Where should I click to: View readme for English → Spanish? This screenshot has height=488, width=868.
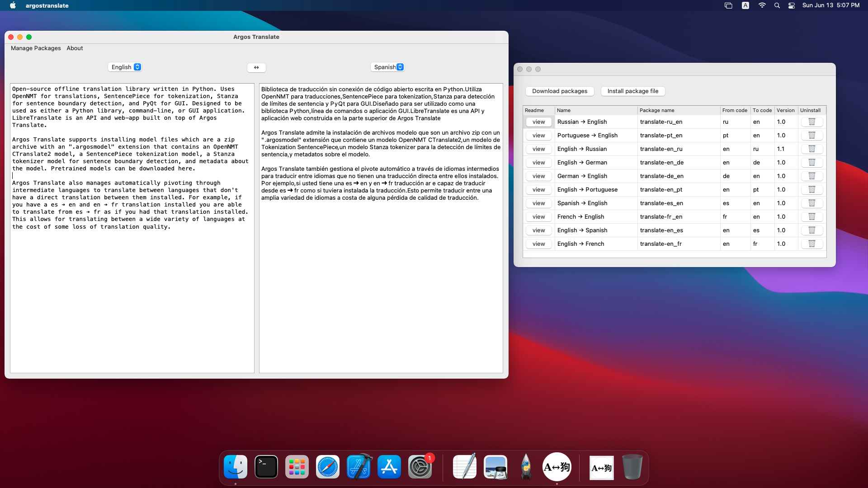click(x=538, y=230)
